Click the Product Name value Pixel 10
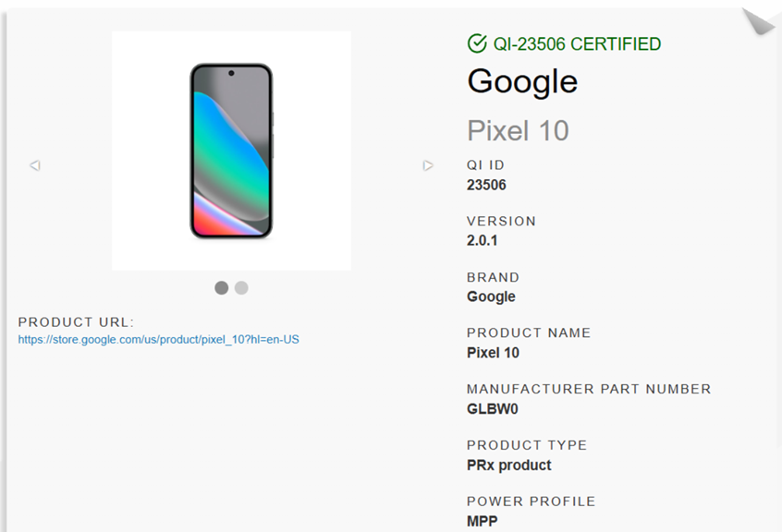This screenshot has height=532, width=782. coord(493,353)
